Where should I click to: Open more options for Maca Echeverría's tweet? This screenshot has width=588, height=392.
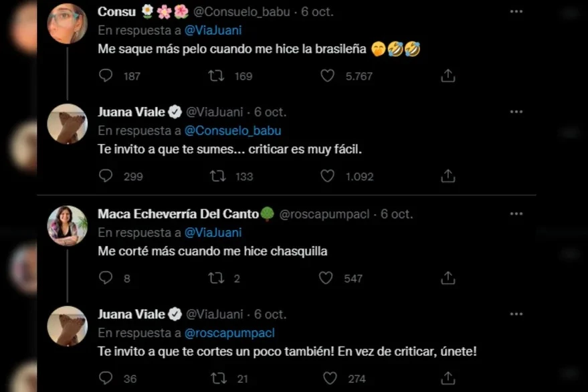(516, 214)
